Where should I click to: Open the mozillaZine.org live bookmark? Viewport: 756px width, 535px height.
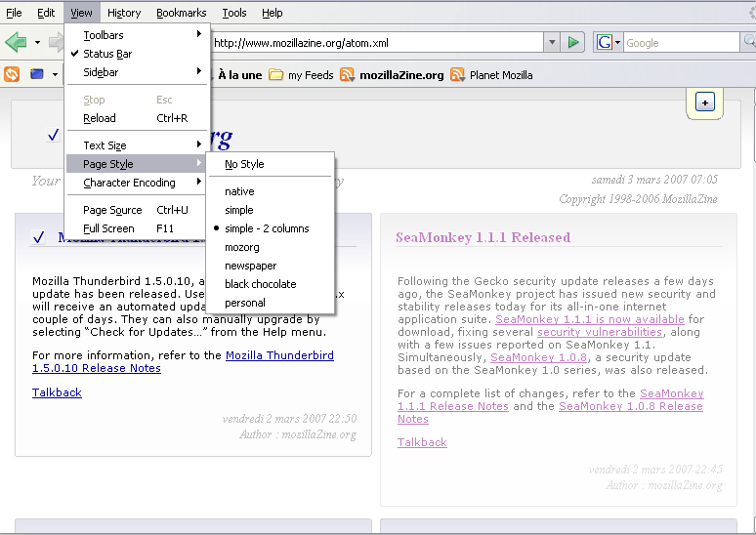coord(392,75)
